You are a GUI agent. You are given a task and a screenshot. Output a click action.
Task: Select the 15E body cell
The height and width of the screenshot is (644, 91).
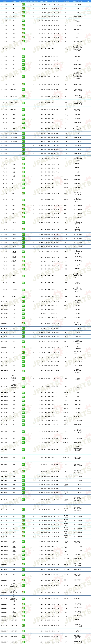pos(66,612)
